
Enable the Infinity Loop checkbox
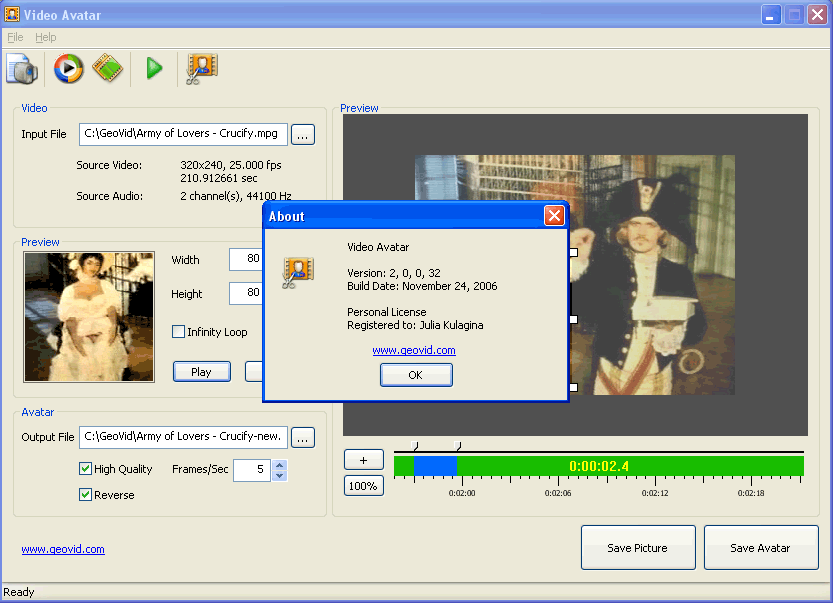(178, 332)
